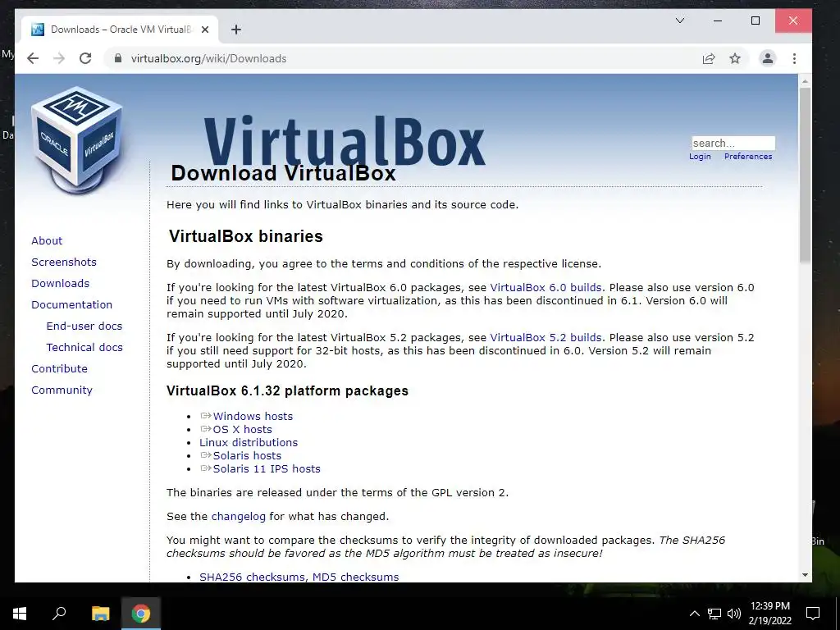
Task: Click the scrollbar down arrow
Action: coord(805,575)
